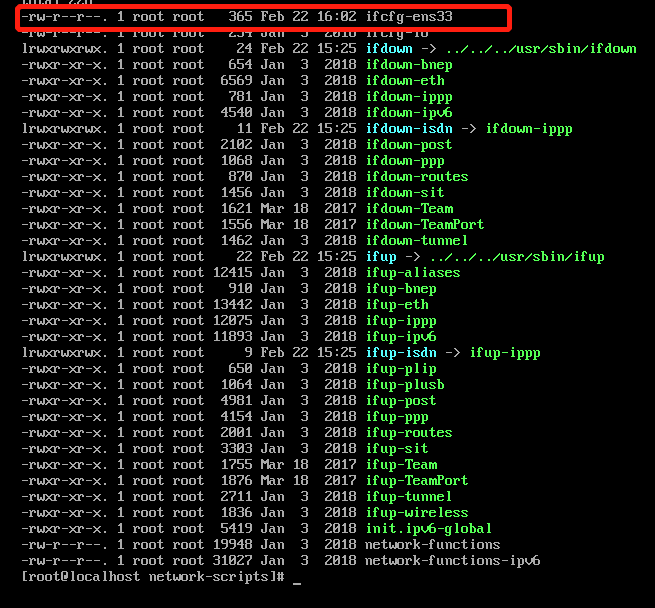The height and width of the screenshot is (608, 655).
Task: Select the ifdown-post file name
Action: point(409,145)
